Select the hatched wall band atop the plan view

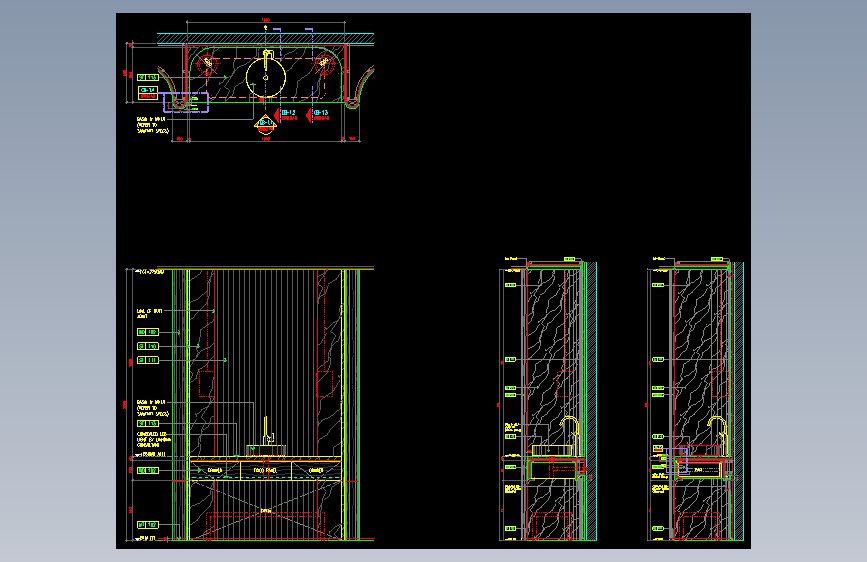click(265, 39)
